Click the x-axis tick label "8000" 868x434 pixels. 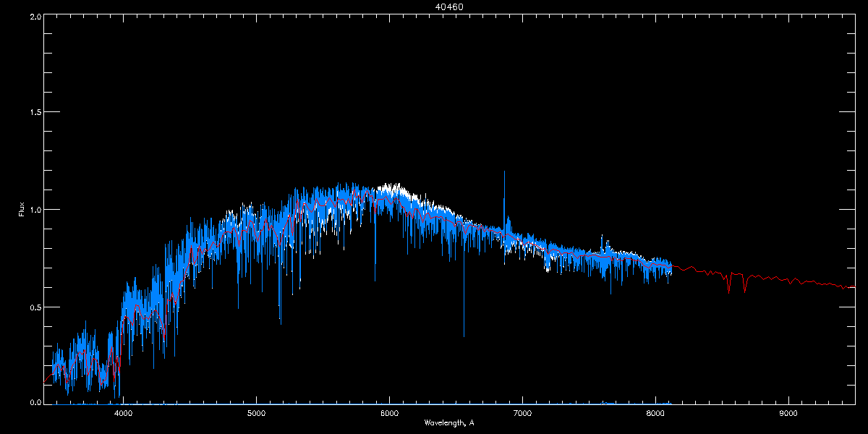[x=655, y=414]
